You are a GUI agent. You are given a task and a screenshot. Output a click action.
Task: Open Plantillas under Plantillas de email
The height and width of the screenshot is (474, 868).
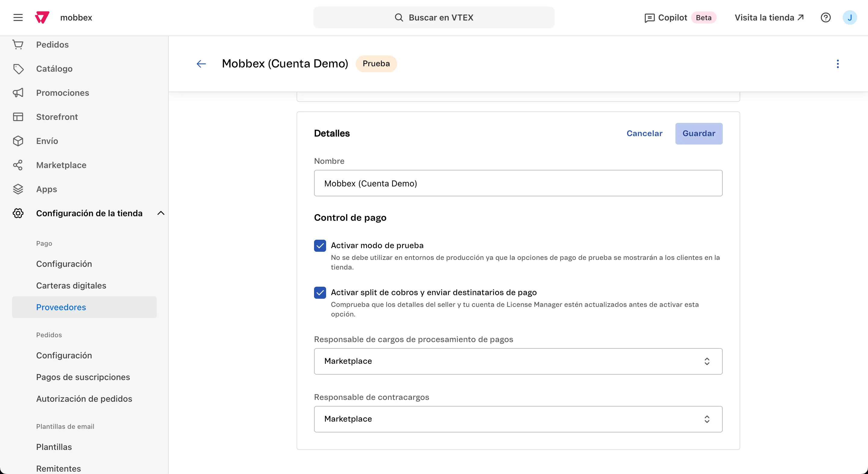pyautogui.click(x=54, y=447)
